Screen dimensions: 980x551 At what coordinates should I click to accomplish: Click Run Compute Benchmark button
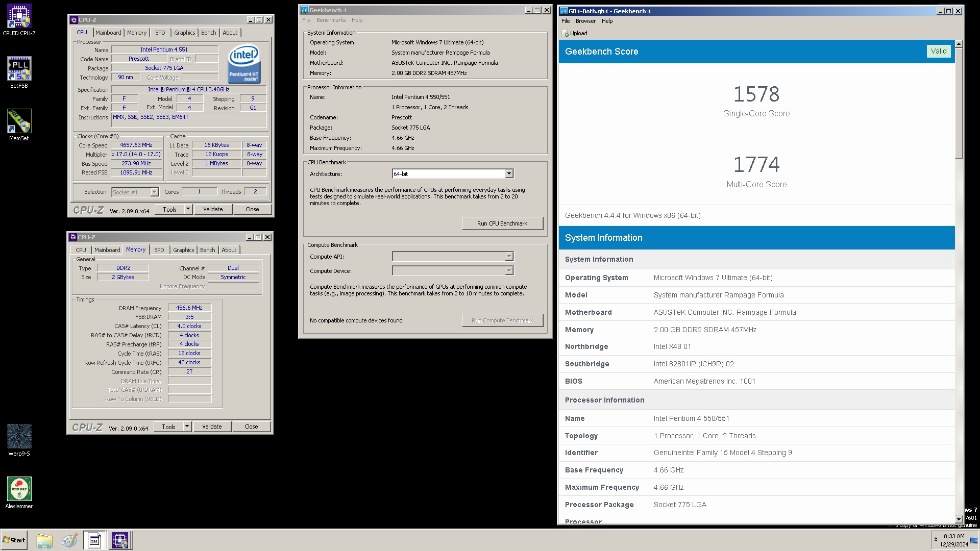point(502,320)
